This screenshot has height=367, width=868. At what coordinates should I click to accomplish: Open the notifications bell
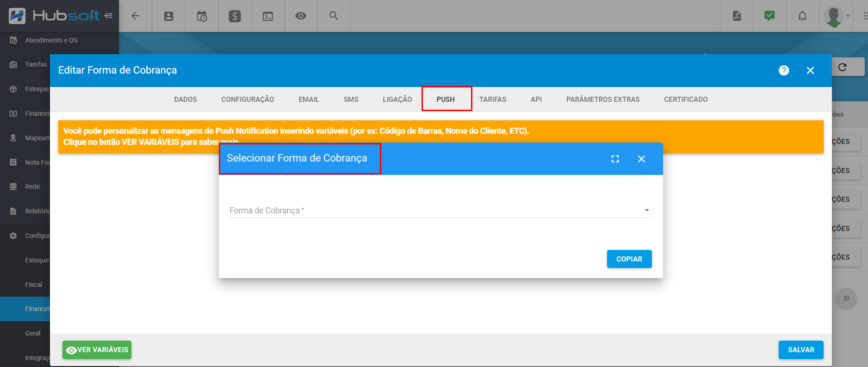pyautogui.click(x=802, y=16)
